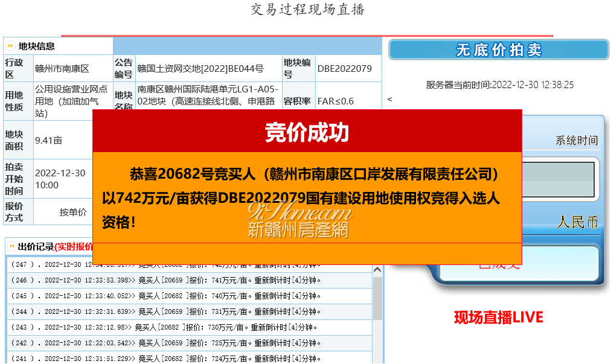Click the bid records scrollbar thumb
This screenshot has height=364, width=614.
(x=377, y=299)
